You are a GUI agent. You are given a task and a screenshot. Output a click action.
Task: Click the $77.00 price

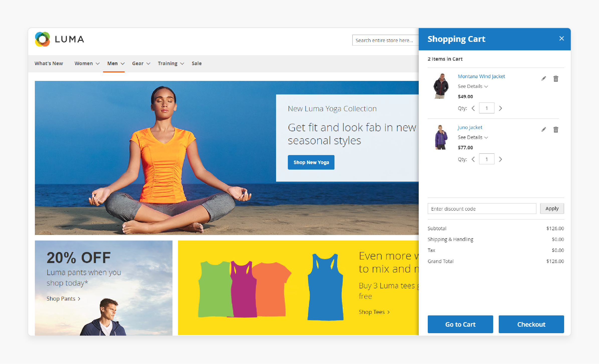tap(465, 148)
